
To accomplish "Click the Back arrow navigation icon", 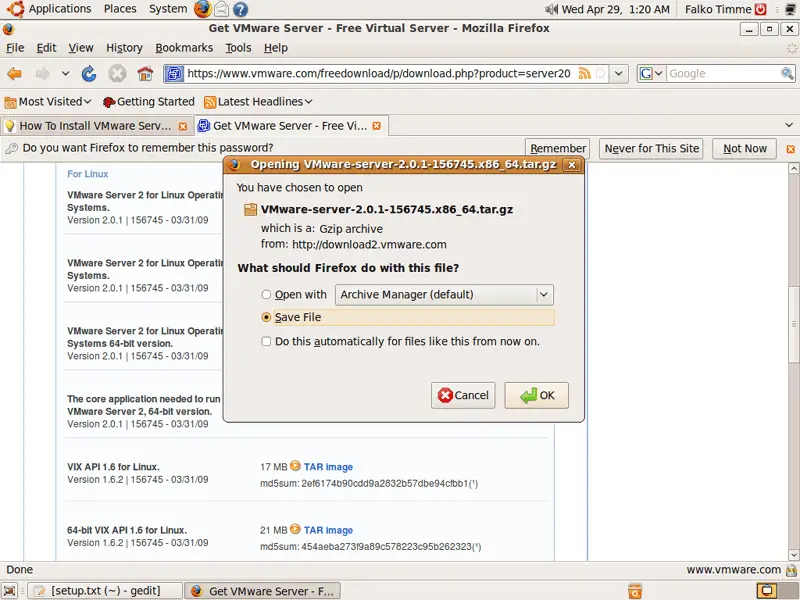I will (x=15, y=74).
